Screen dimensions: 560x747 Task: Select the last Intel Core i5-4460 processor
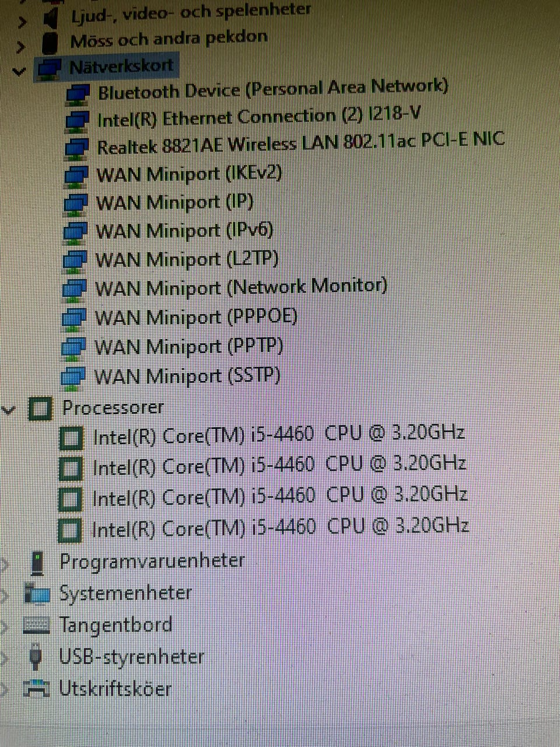click(x=281, y=528)
